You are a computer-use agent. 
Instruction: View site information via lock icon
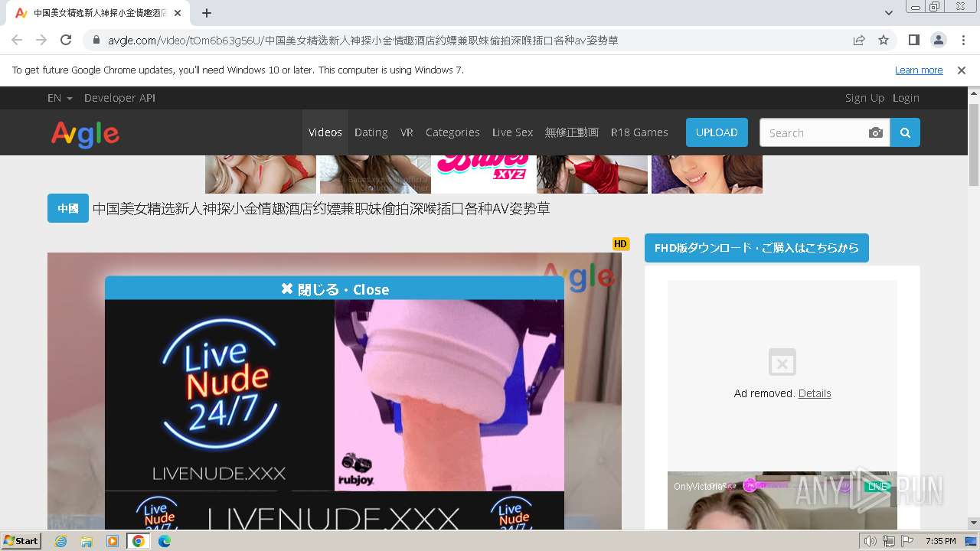[96, 41]
